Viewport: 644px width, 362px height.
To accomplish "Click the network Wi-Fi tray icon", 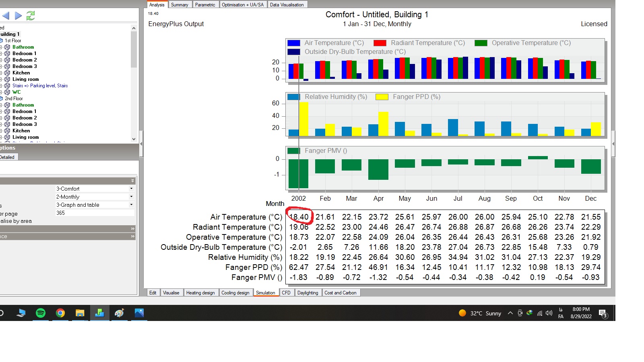I will (540, 313).
